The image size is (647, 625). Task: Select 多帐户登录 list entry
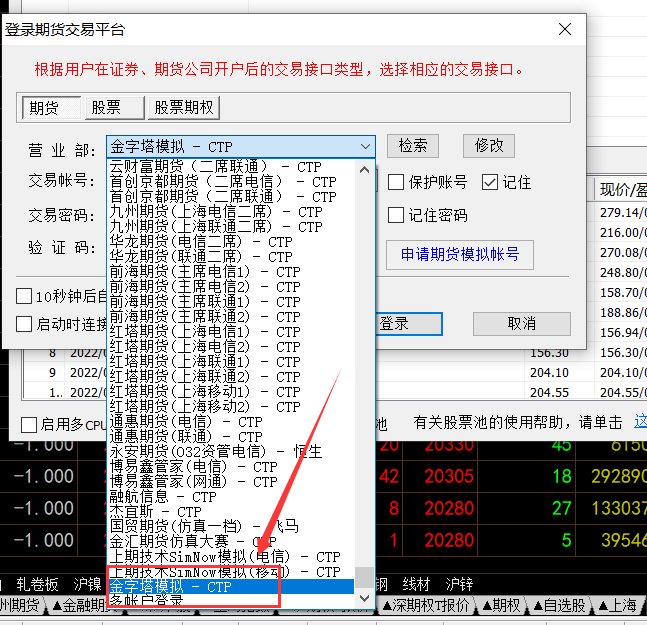tap(230, 601)
